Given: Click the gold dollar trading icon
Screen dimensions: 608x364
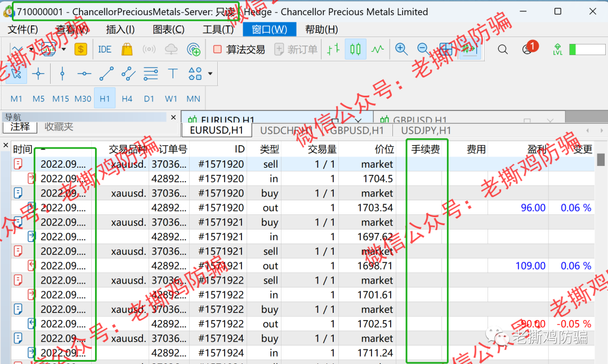Looking at the screenshot, I should (x=81, y=50).
